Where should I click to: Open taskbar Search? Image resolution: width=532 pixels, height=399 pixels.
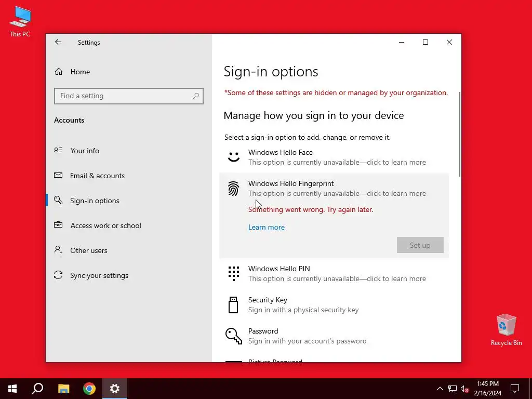pyautogui.click(x=37, y=389)
